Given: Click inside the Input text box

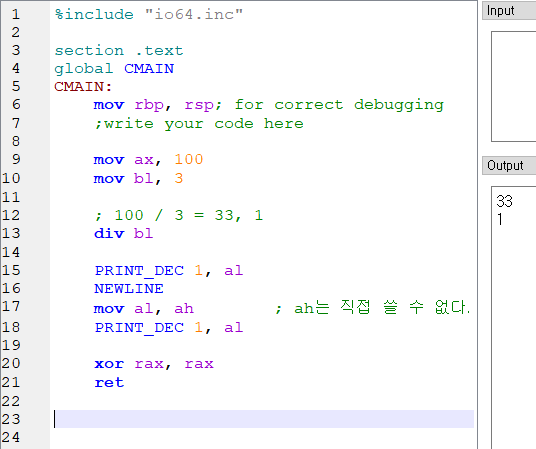Looking at the screenshot, I should [514, 86].
